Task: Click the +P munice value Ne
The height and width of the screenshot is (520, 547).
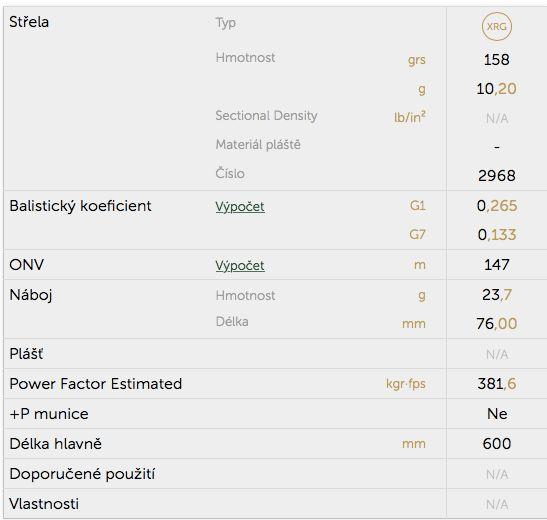Action: 497,414
